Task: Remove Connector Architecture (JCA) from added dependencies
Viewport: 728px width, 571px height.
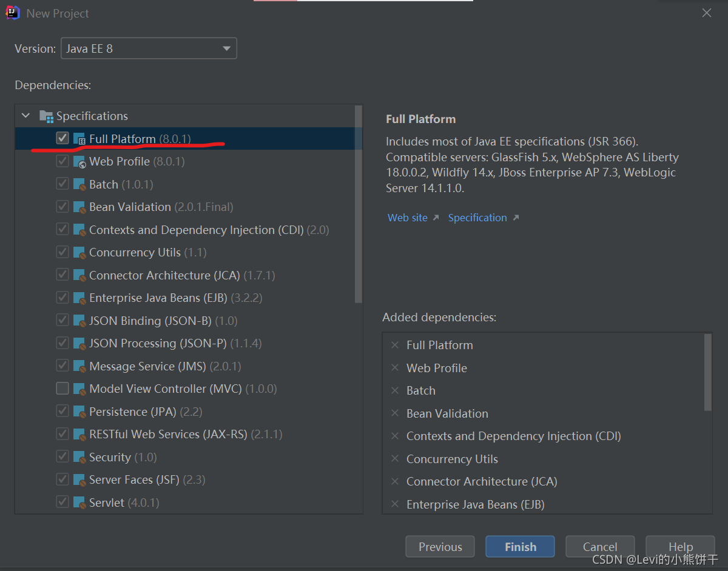Action: pos(395,481)
